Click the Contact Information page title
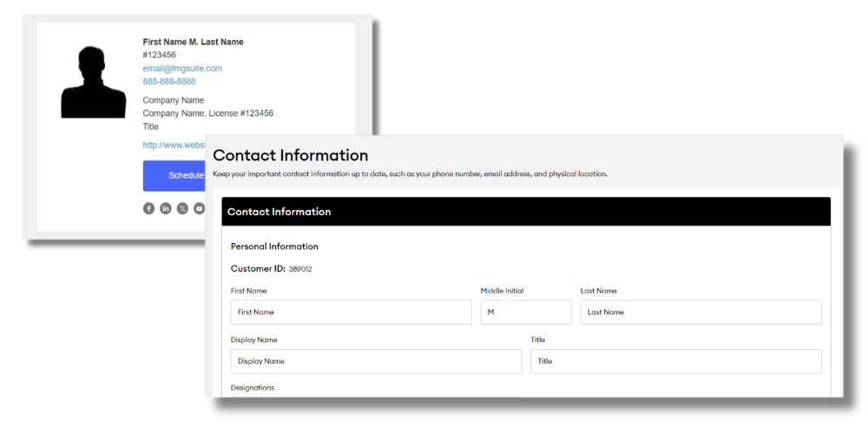 pyautogui.click(x=290, y=155)
